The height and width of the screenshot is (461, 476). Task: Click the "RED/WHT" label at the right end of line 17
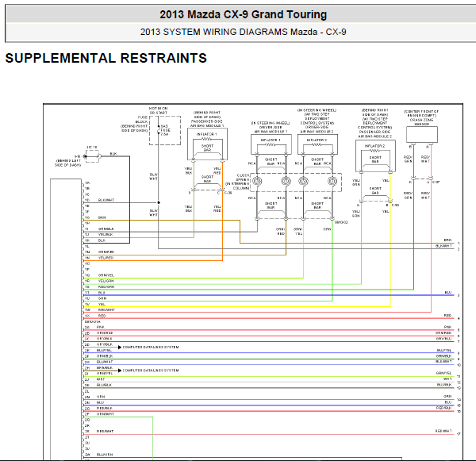(x=443, y=431)
